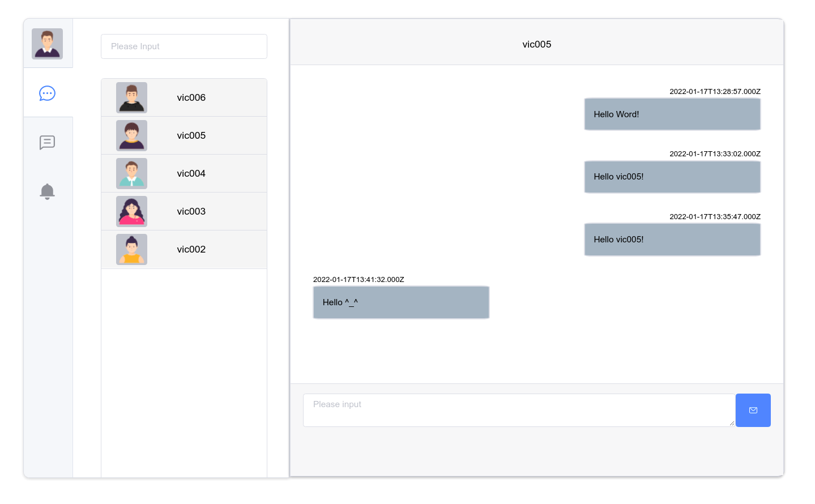
Task: Click the "Hello Word!" message bubble
Action: (672, 114)
